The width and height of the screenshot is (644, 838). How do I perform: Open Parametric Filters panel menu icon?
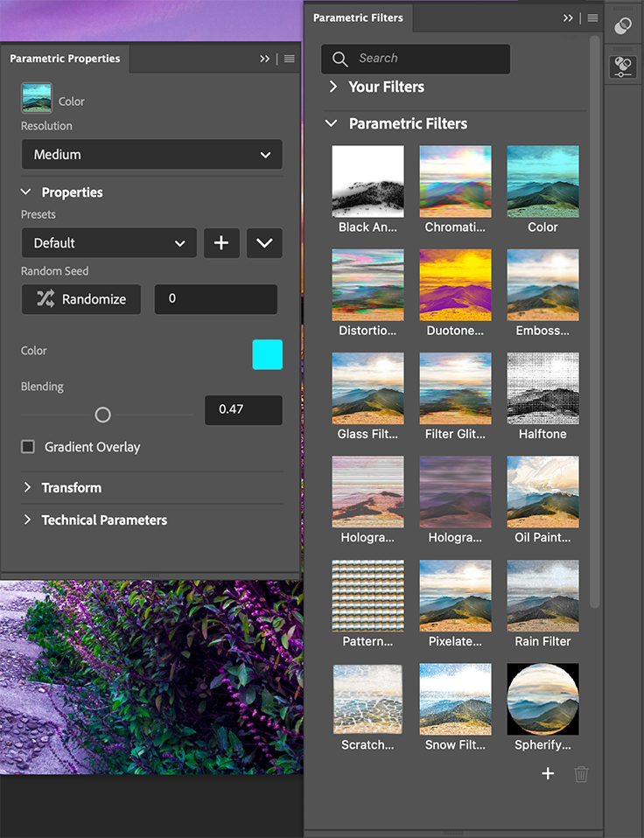[592, 17]
